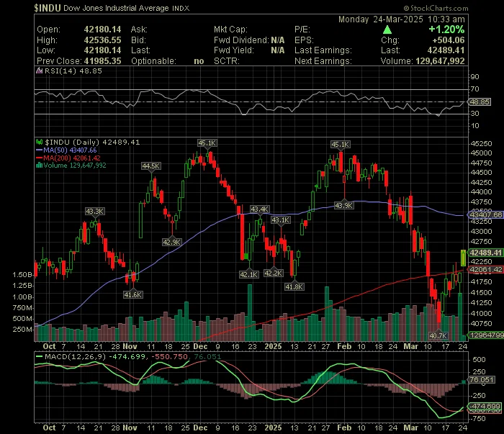
Task: Click the Prev Close value 41985.35
Action: coord(102,61)
